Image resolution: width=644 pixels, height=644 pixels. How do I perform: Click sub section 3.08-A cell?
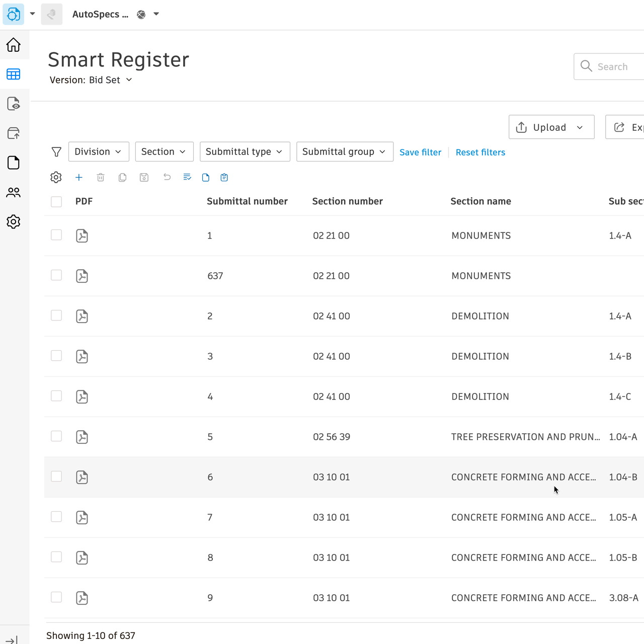pyautogui.click(x=623, y=598)
